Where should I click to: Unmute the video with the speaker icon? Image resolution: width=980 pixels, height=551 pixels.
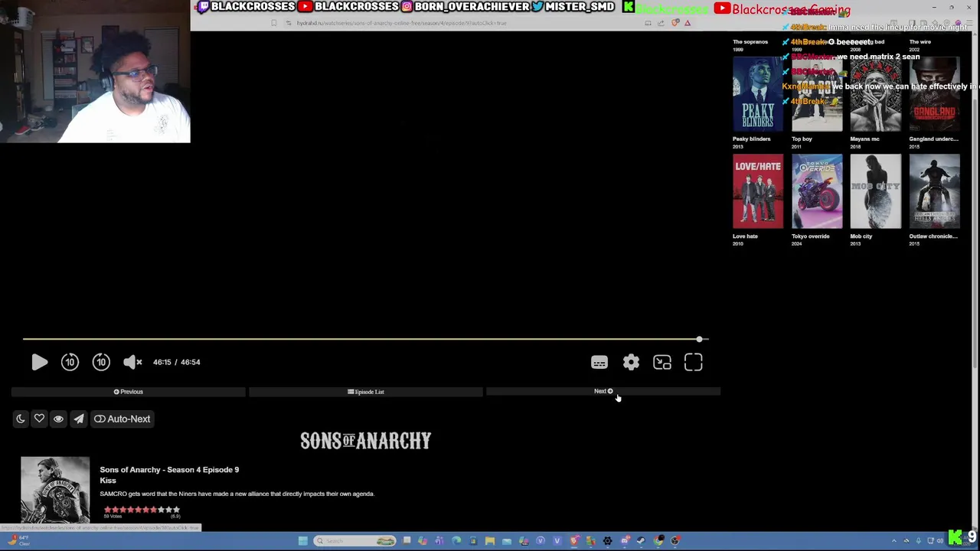point(132,362)
